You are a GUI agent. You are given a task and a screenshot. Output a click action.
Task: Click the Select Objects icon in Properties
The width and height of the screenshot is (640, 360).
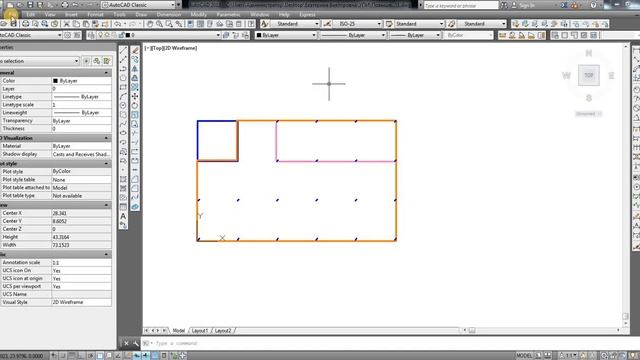coord(96,61)
